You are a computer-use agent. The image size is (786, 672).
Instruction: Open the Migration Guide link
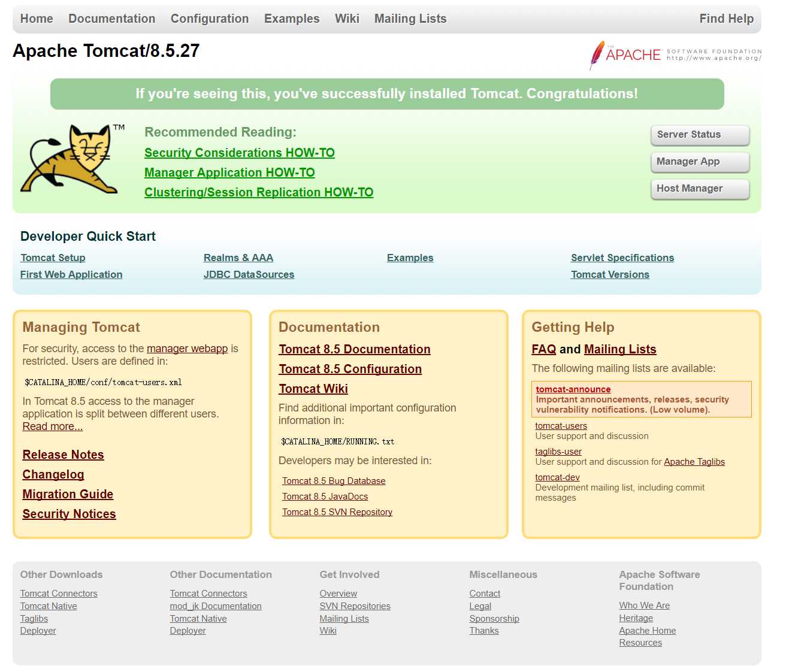coord(68,494)
